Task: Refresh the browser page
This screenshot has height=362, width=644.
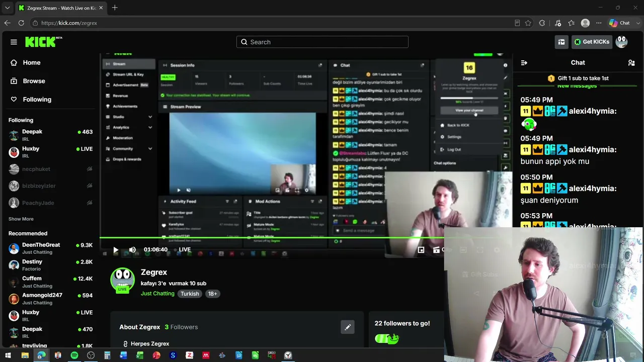Action: point(21,23)
